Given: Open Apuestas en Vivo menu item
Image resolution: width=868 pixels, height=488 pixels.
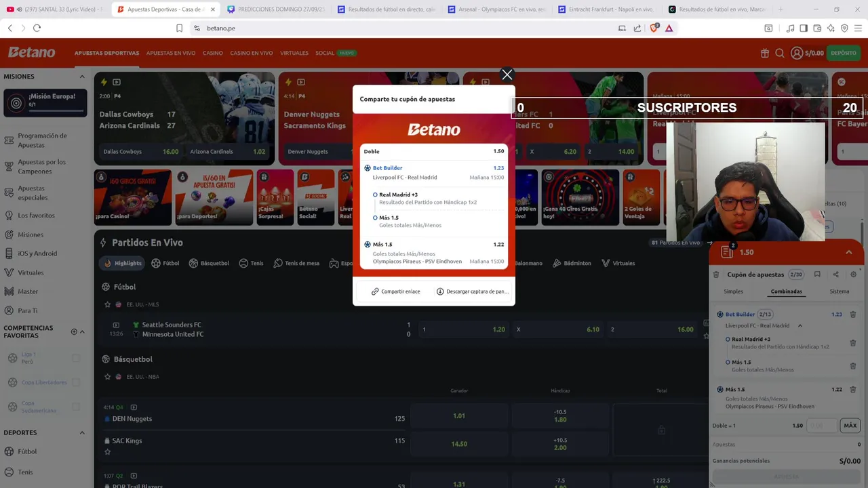Looking at the screenshot, I should point(171,53).
